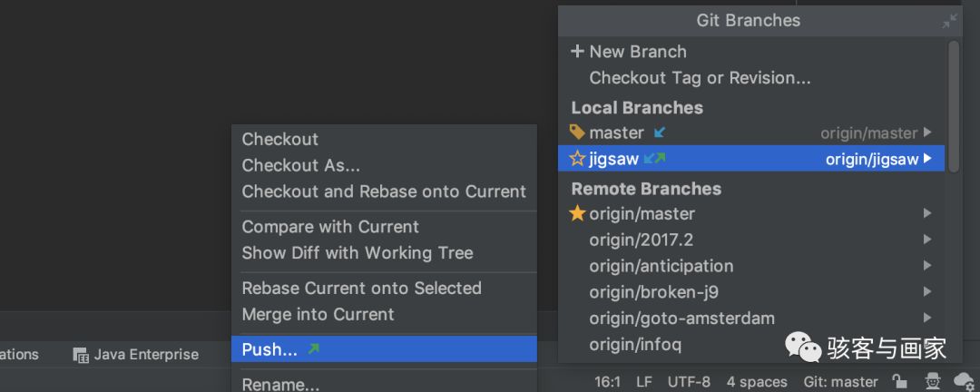Viewport: 980px width, 392px height.
Task: Click the tag icon beside master branch
Action: pos(577,132)
